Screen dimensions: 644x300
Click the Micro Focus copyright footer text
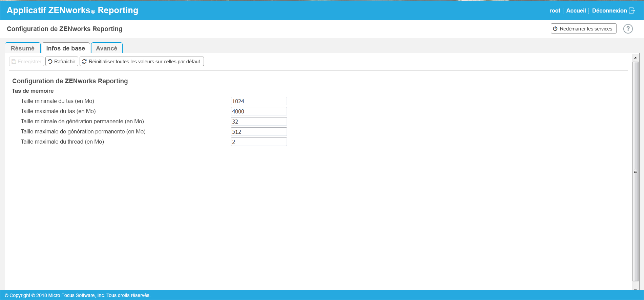pyautogui.click(x=78, y=295)
